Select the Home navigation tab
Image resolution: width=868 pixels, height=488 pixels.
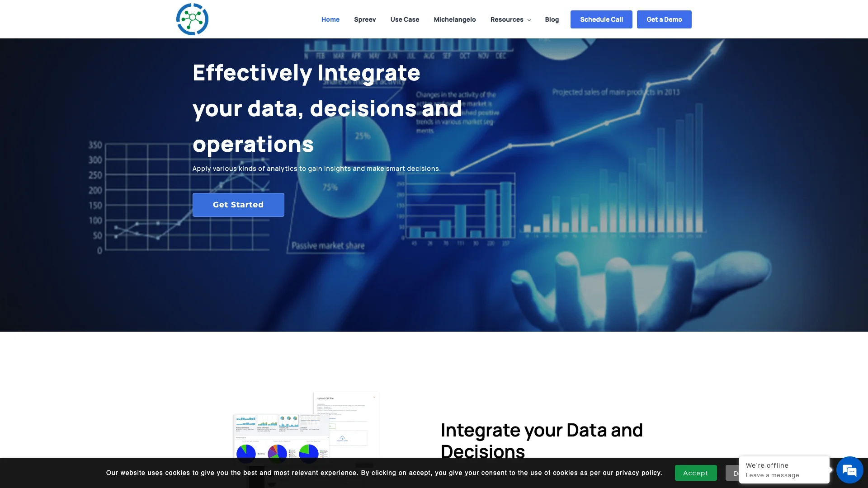[330, 19]
